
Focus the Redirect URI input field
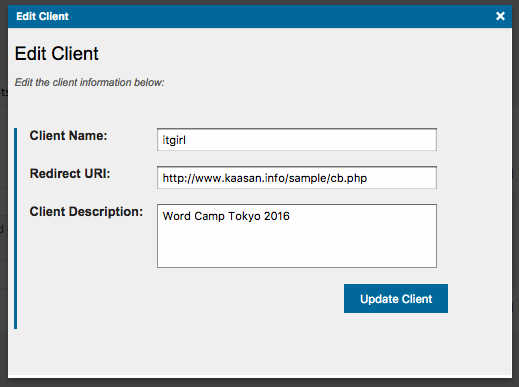tap(297, 178)
